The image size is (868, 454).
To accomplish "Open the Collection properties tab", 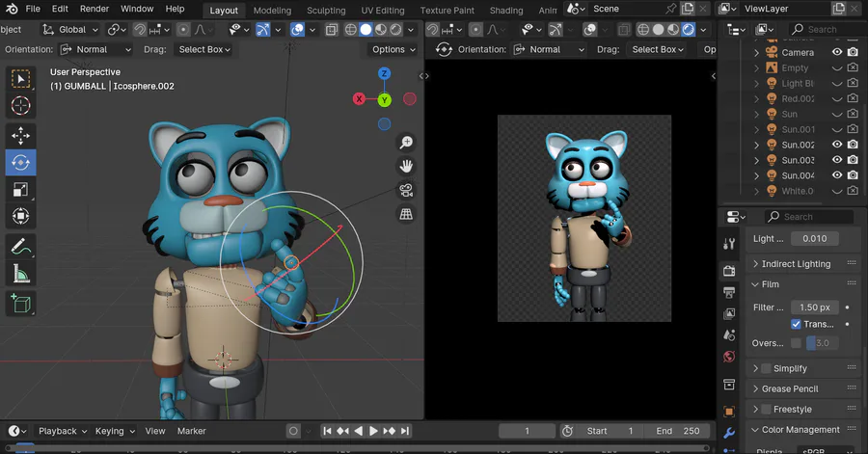I will point(729,385).
